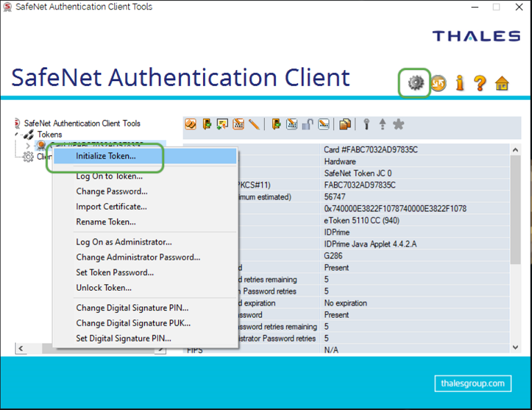Open Advanced View gear icon

point(416,82)
